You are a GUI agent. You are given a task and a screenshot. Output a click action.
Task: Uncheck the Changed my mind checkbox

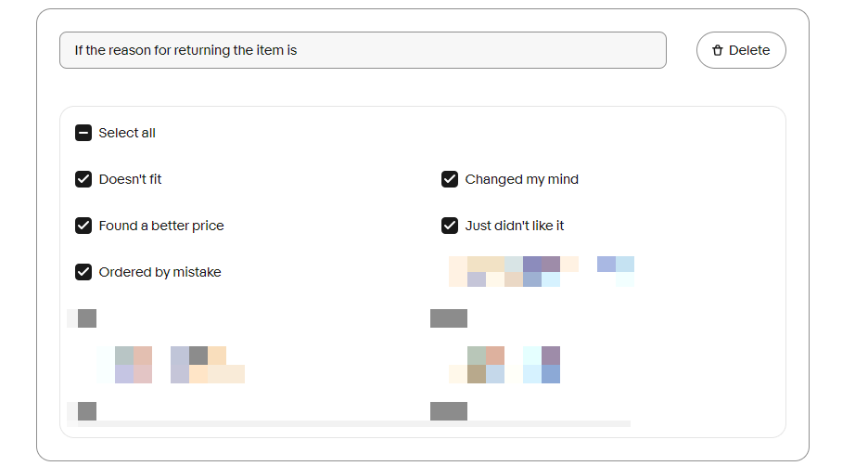(450, 179)
